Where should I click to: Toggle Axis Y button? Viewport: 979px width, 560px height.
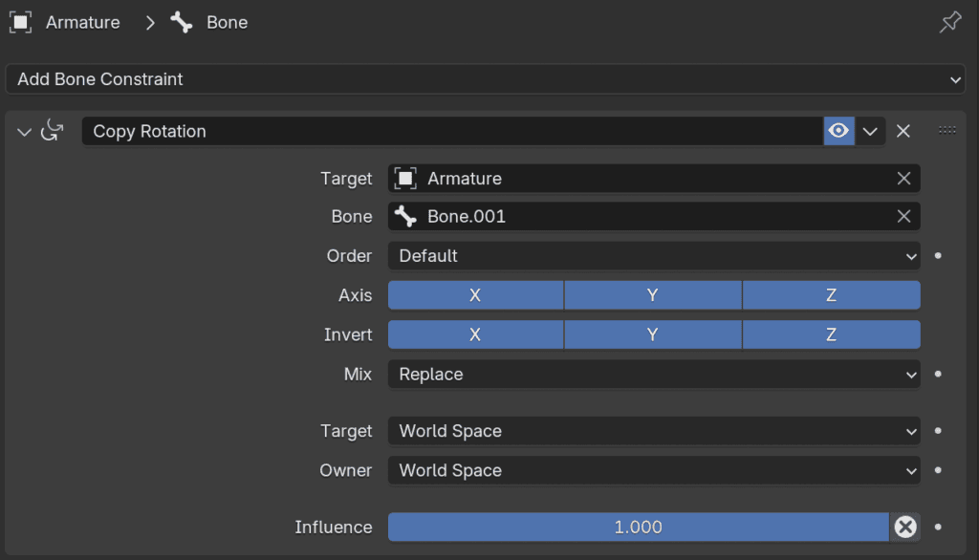click(652, 295)
